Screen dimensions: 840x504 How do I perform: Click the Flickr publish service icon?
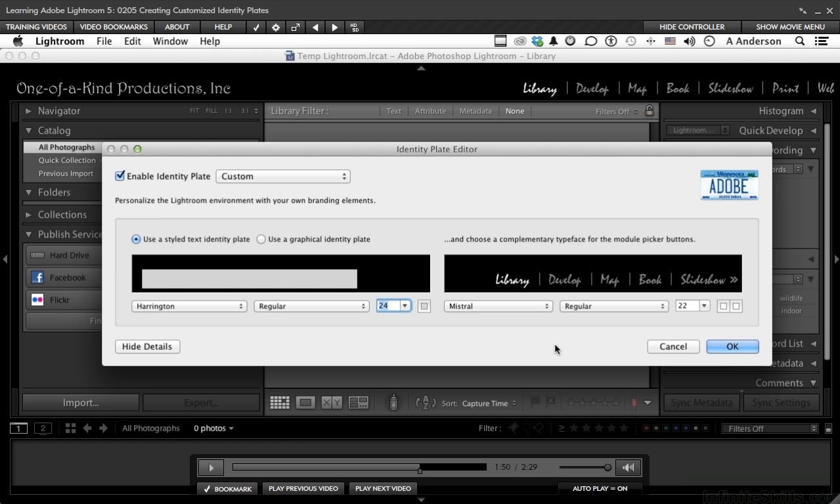[37, 300]
